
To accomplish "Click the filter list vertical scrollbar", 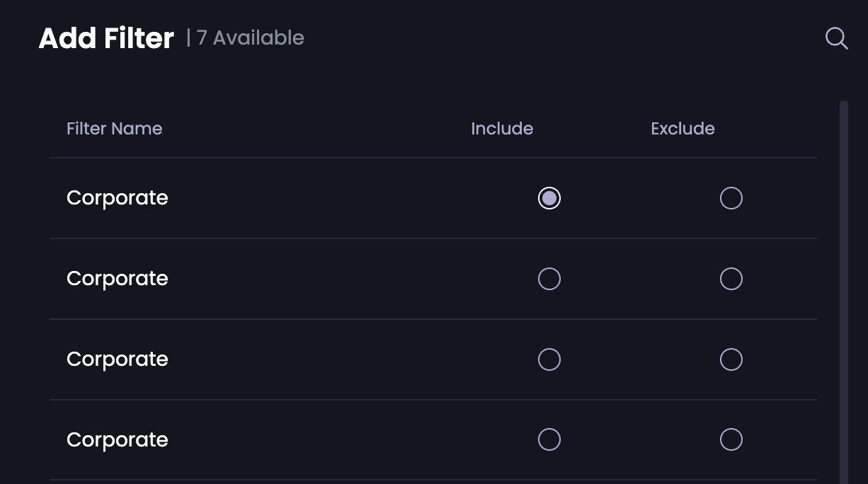I will pyautogui.click(x=843, y=283).
